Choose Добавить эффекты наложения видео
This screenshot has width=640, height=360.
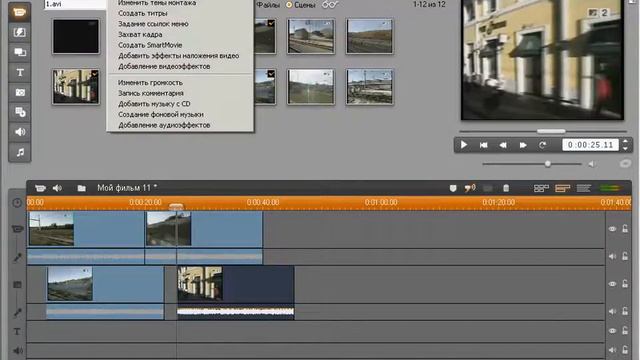pyautogui.click(x=180, y=56)
